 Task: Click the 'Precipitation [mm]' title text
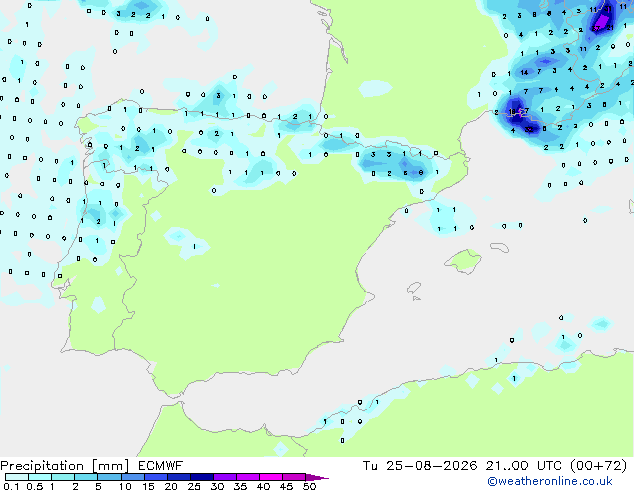coord(65,466)
